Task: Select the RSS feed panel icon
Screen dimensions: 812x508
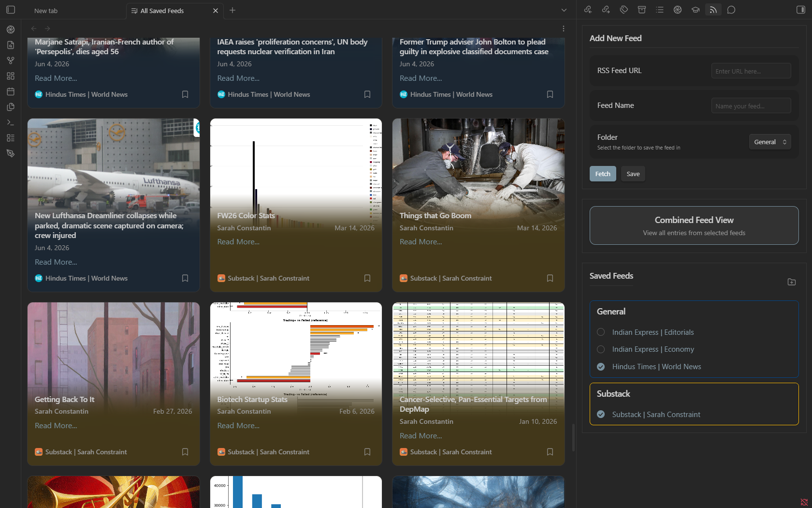Action: (x=713, y=10)
